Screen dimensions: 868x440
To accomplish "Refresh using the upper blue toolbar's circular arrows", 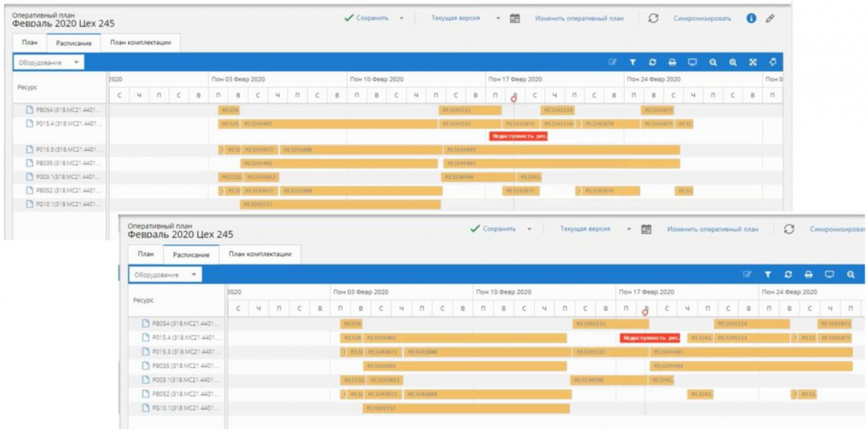I will tap(653, 63).
